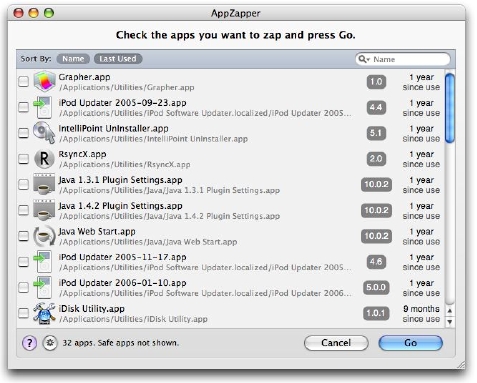
Task: Click the Java 1.4.2 Plugin Settings.app name
Action: coord(120,206)
